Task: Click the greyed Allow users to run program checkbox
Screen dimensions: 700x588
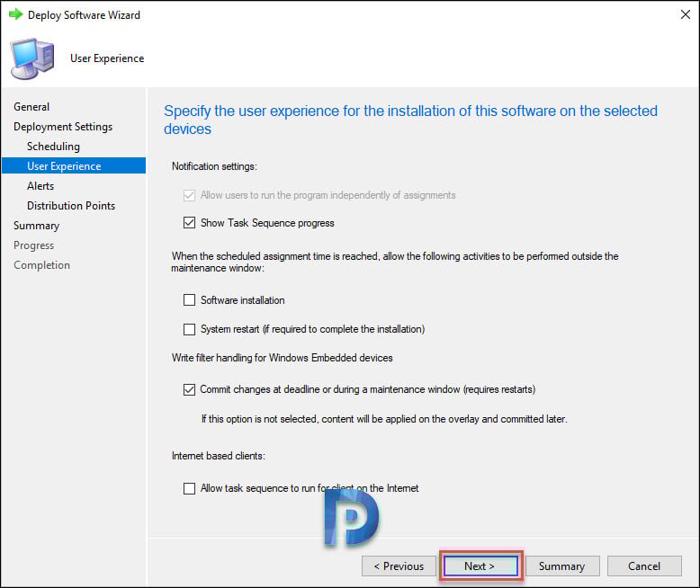Action: (x=189, y=195)
